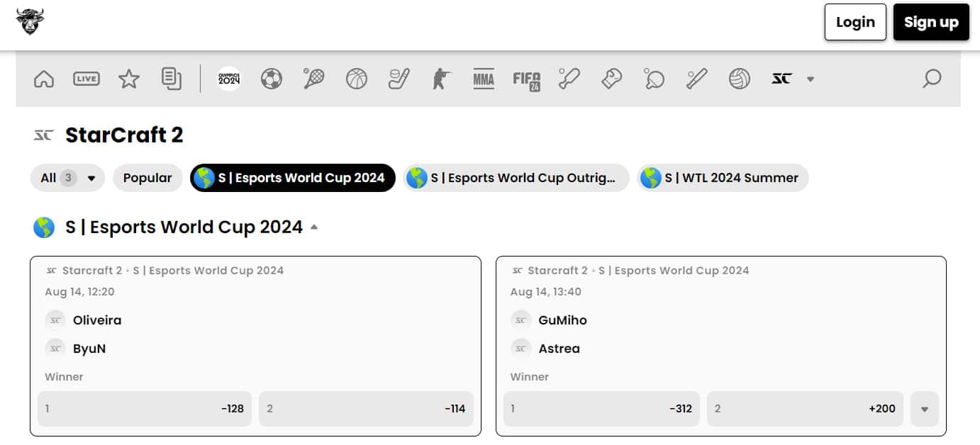Click breadcrumb in GuMiho vs Astrea card
This screenshot has height=445, width=980.
coord(638,270)
